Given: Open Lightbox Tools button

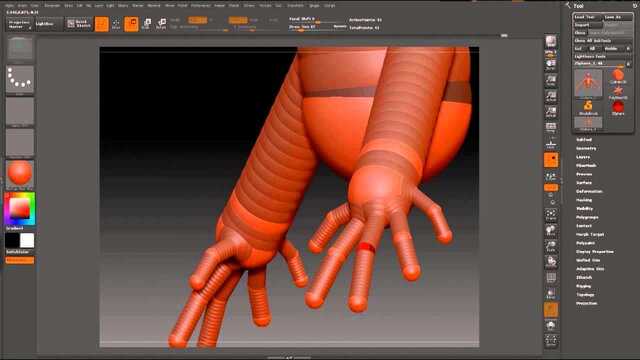Looking at the screenshot, I should tap(603, 56).
